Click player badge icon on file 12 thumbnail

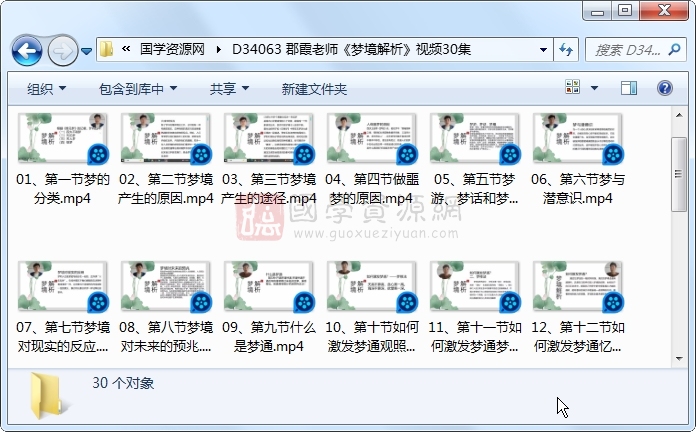tap(613, 303)
